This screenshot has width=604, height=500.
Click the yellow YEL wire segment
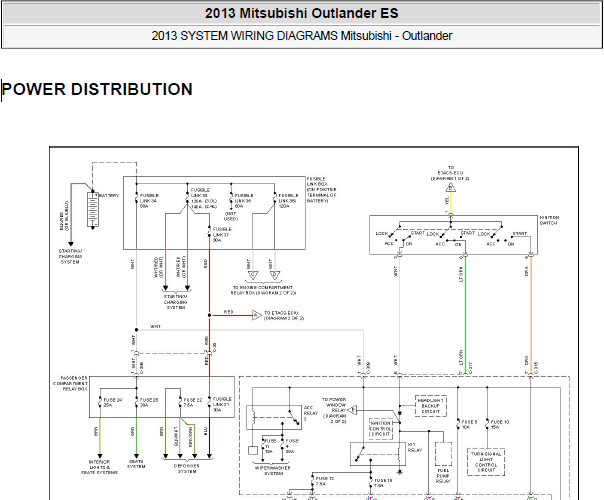(x=451, y=203)
